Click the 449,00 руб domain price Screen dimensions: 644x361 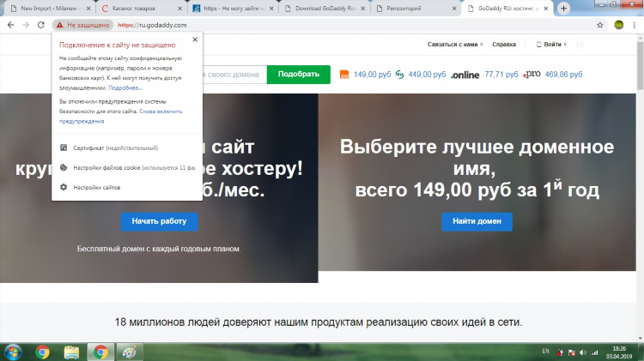pos(427,75)
